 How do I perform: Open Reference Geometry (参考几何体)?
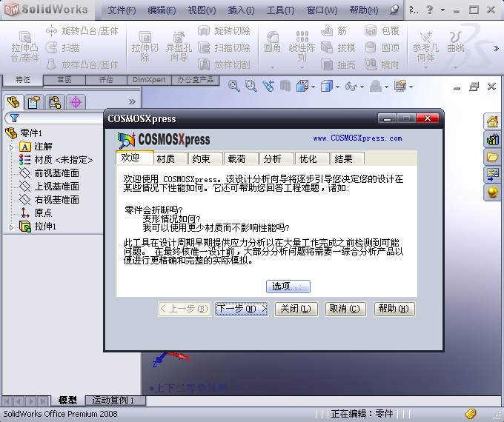click(x=425, y=46)
